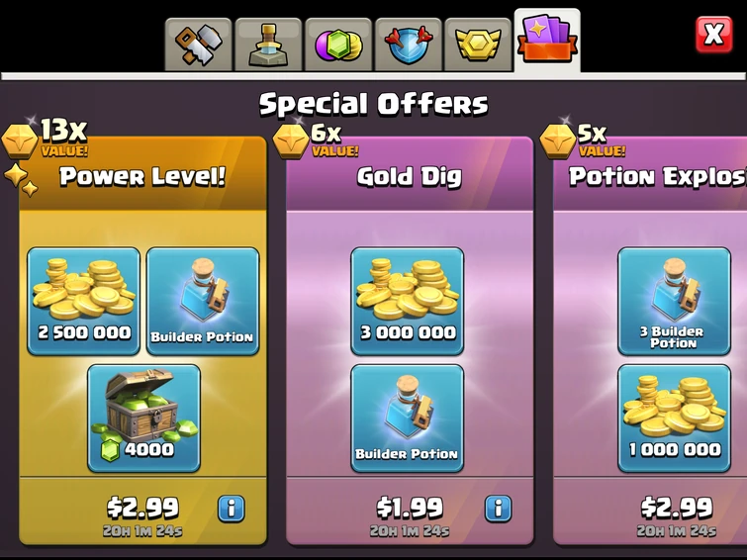The height and width of the screenshot is (560, 747).
Task: Show info for the Gold Dig offer
Action: coord(499,509)
